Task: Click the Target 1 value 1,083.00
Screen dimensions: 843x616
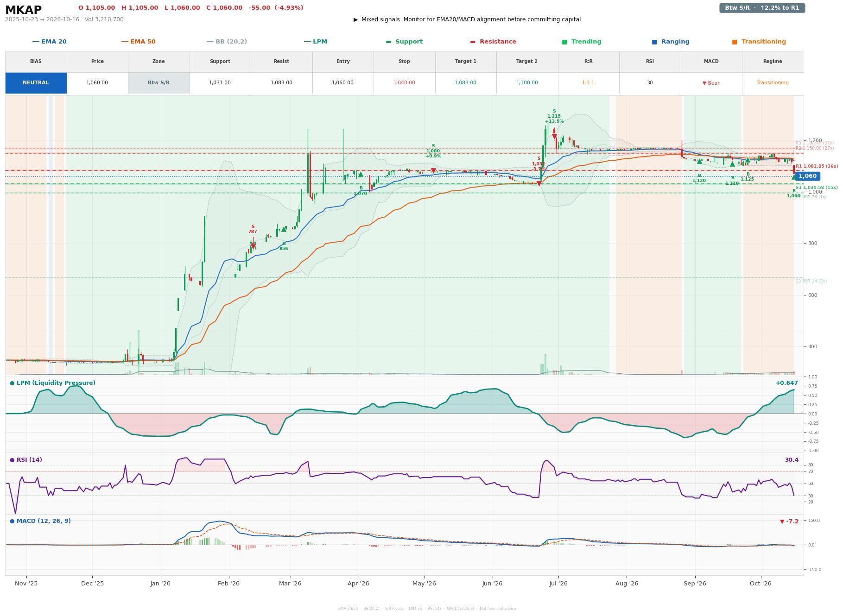Action: pyautogui.click(x=465, y=83)
